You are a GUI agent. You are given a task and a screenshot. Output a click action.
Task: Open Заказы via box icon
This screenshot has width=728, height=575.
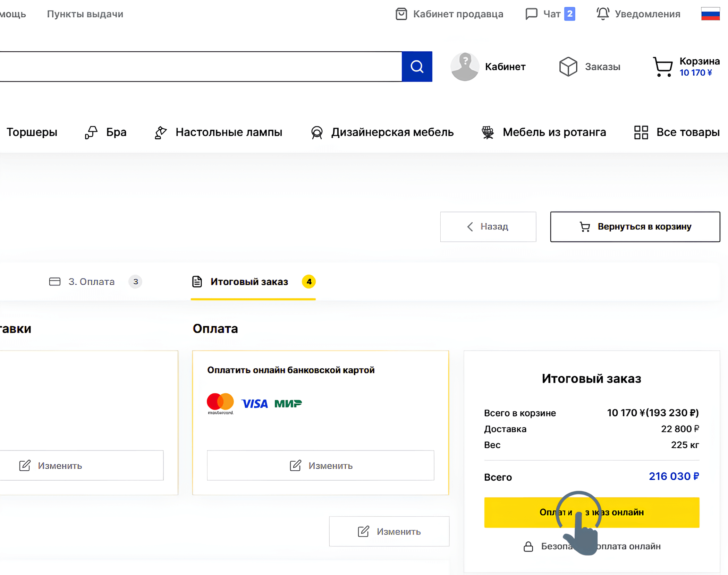(568, 66)
